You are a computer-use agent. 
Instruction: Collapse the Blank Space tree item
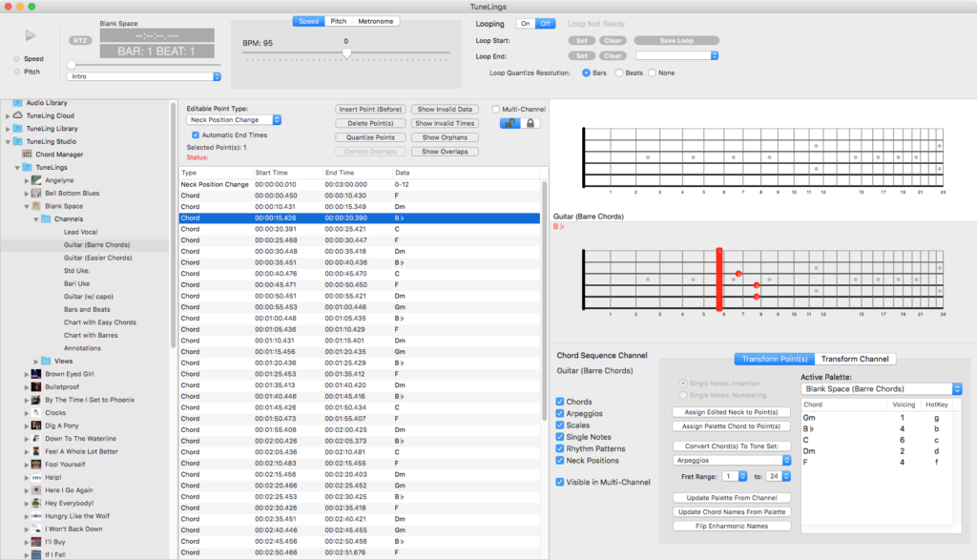pos(27,206)
